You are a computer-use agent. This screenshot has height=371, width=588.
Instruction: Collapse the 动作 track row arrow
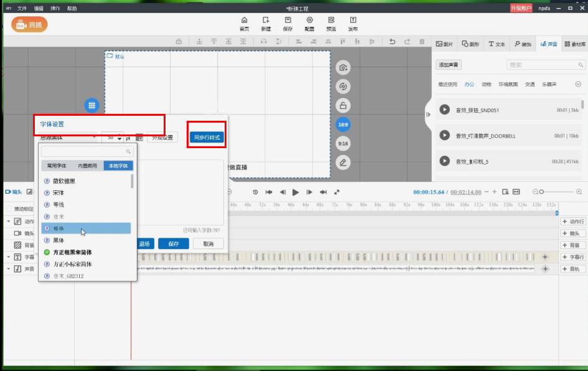click(9, 221)
